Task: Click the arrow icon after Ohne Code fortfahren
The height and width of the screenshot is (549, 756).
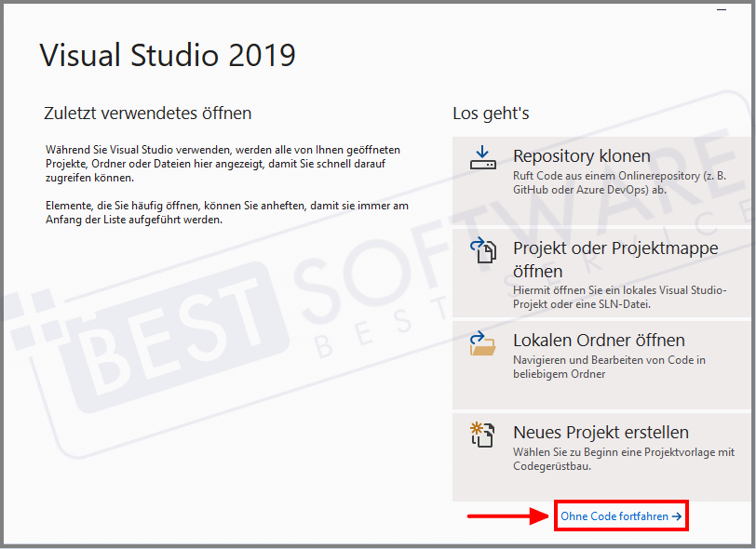Action: click(x=678, y=516)
